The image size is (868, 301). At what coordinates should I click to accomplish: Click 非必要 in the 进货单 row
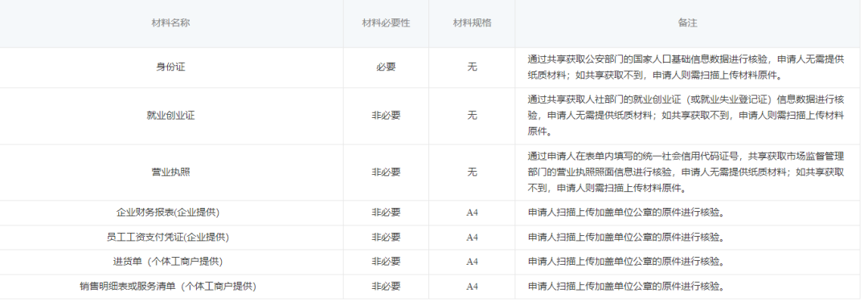(386, 262)
